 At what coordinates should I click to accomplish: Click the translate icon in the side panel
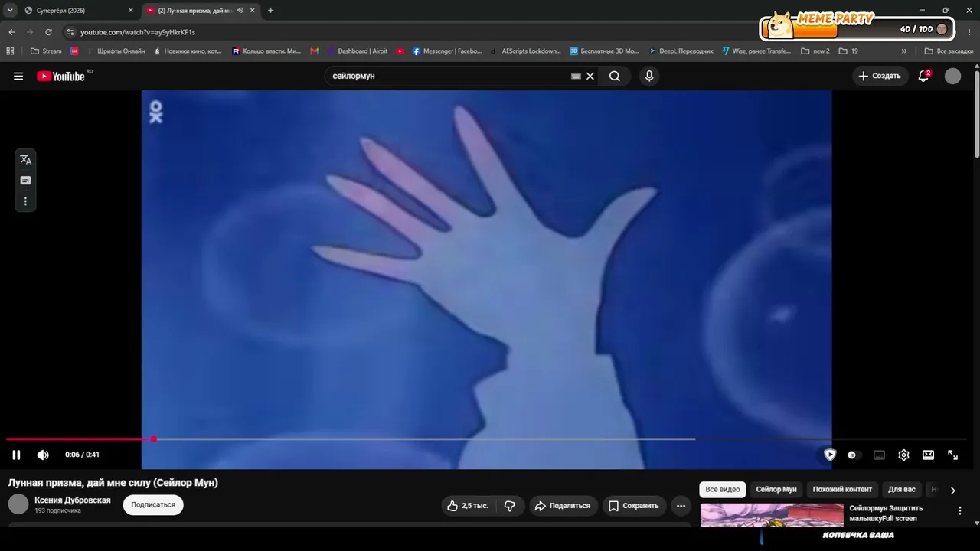pyautogui.click(x=25, y=159)
